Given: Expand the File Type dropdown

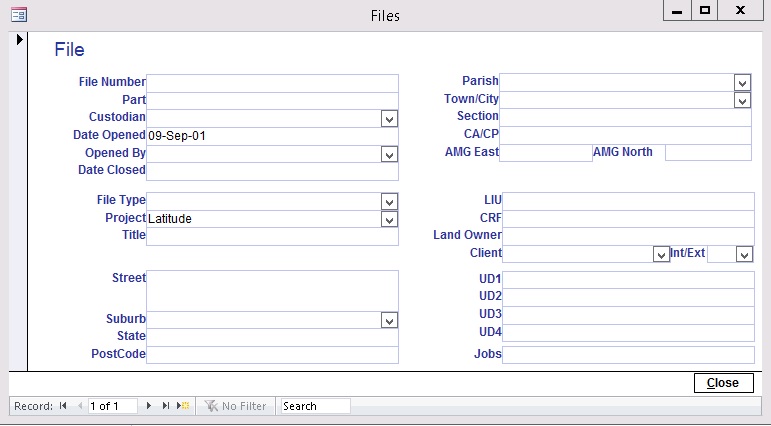Looking at the screenshot, I should tap(389, 201).
